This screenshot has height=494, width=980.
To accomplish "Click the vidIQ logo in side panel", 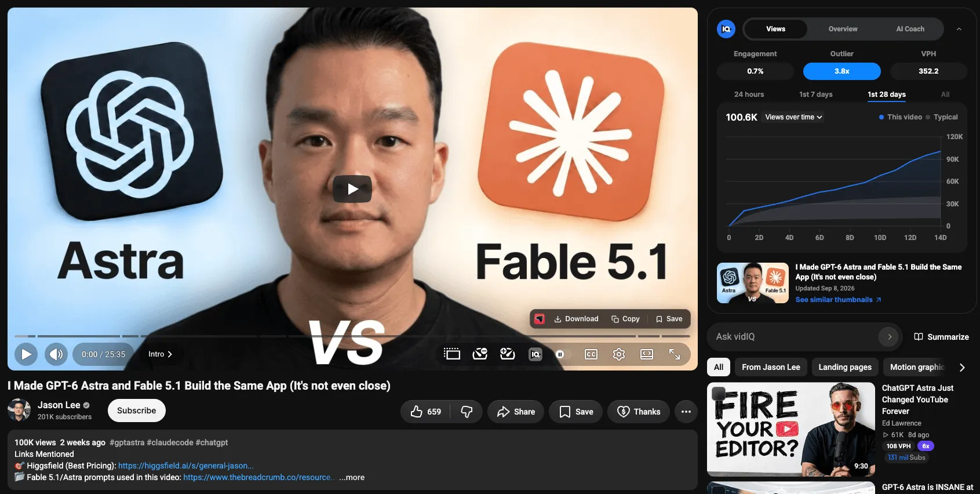I will pos(726,29).
